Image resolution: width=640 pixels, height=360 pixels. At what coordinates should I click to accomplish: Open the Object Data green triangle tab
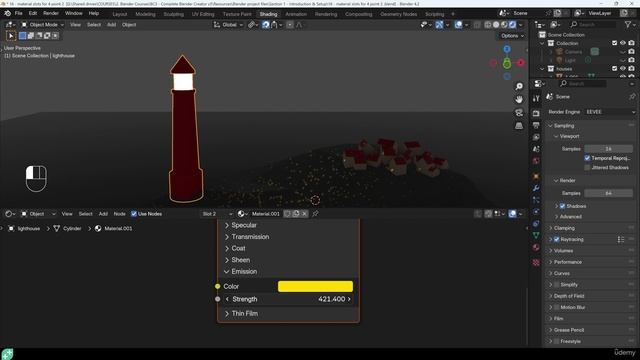tap(536, 235)
